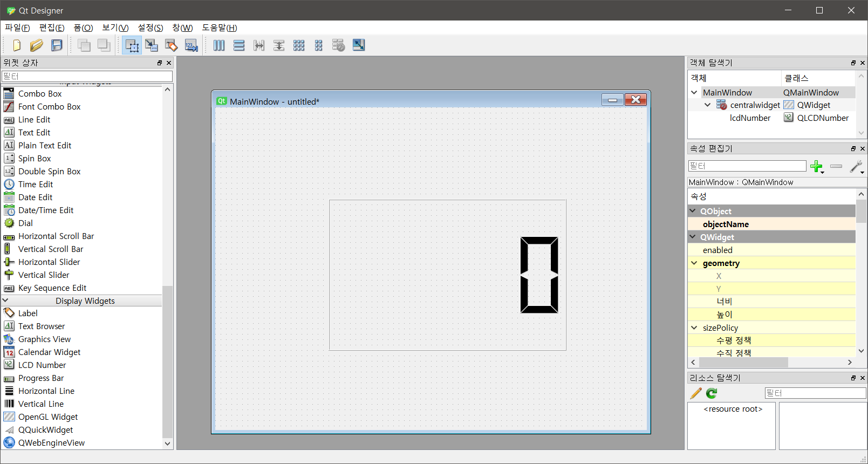The width and height of the screenshot is (868, 464).
Task: Close the property editor panel
Action: [862, 149]
